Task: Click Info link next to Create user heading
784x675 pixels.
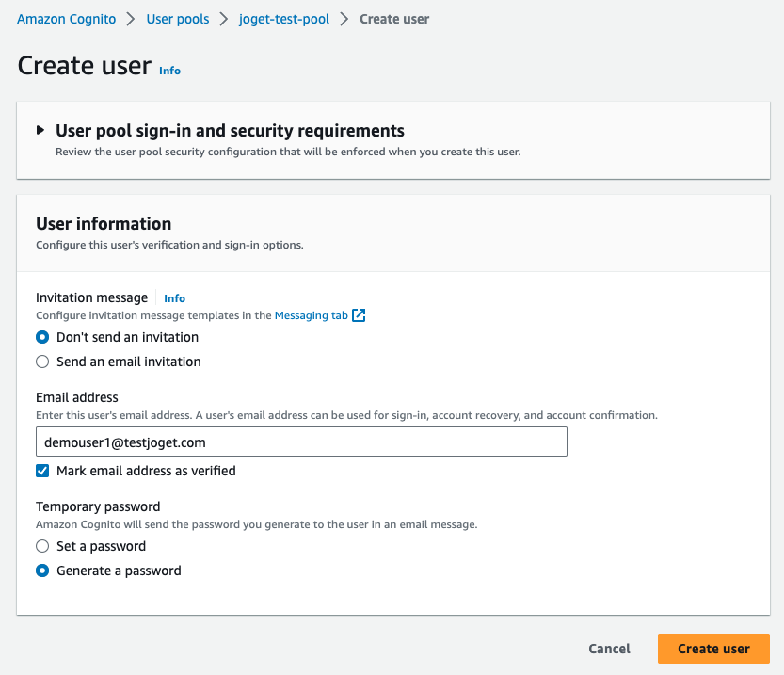Action: tap(169, 71)
